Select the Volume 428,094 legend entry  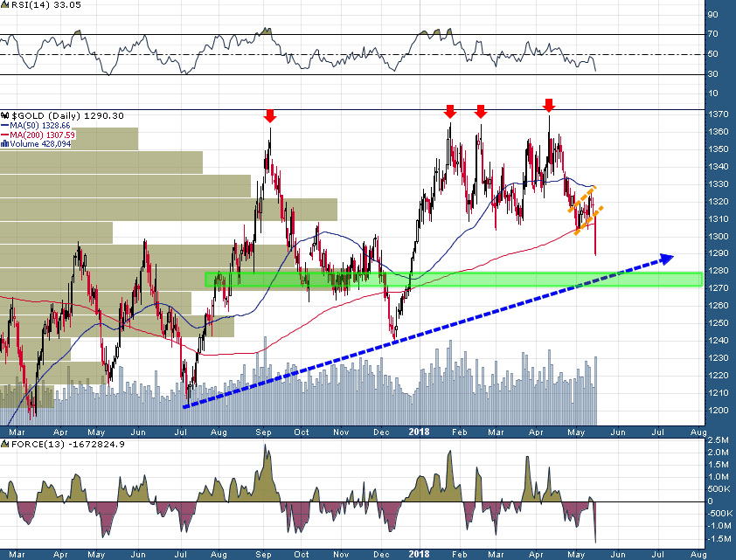point(40,144)
